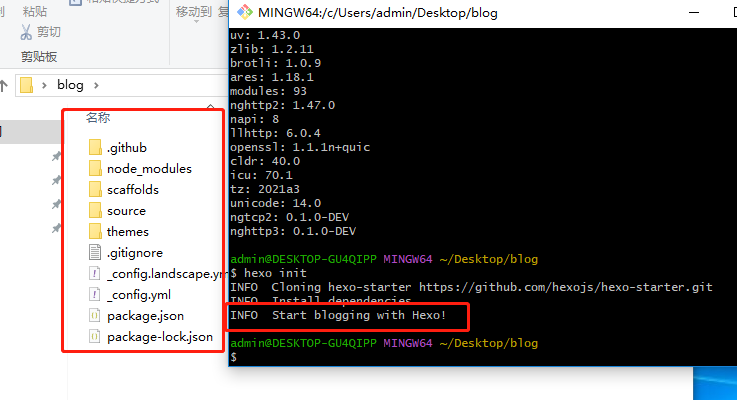Select the _config.yml file name
The image size is (737, 400).
[139, 295]
